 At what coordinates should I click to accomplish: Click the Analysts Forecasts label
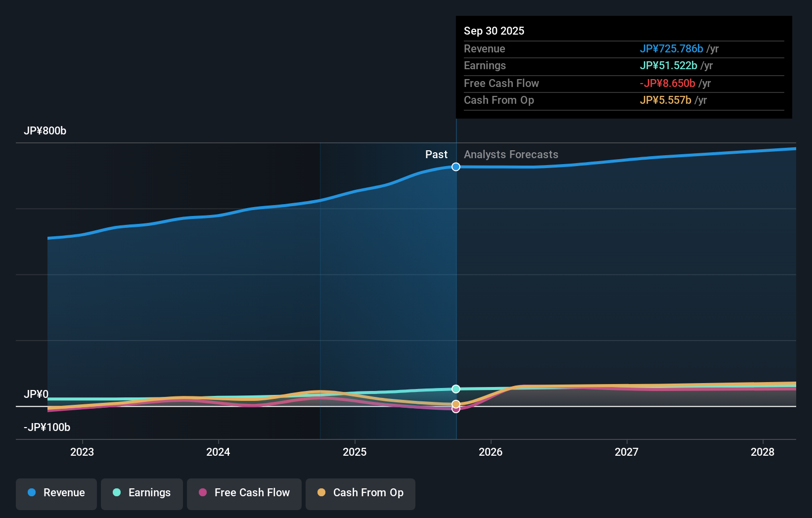click(511, 154)
